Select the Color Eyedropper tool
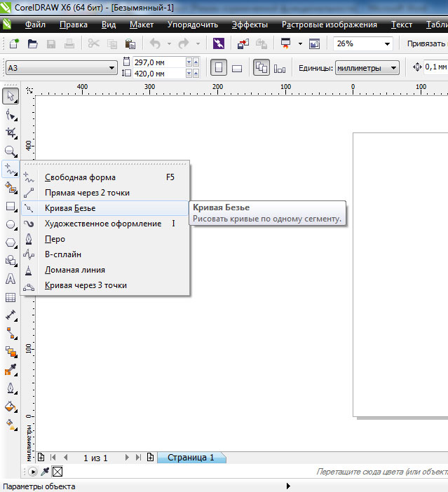 click(x=11, y=369)
